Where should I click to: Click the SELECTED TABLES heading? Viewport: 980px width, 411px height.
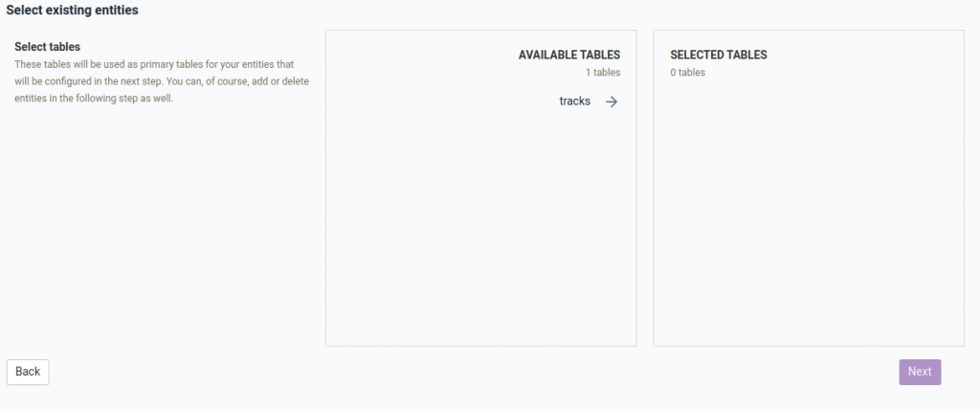pyautogui.click(x=718, y=55)
